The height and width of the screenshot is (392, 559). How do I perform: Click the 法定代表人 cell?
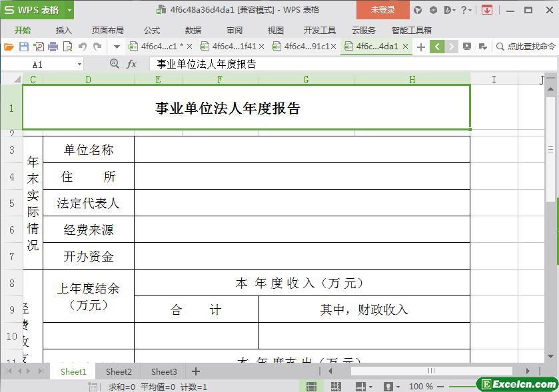pos(89,203)
